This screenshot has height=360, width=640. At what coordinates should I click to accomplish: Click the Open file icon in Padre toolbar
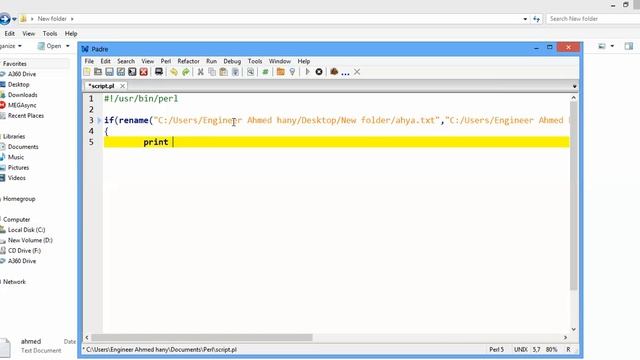98,72
